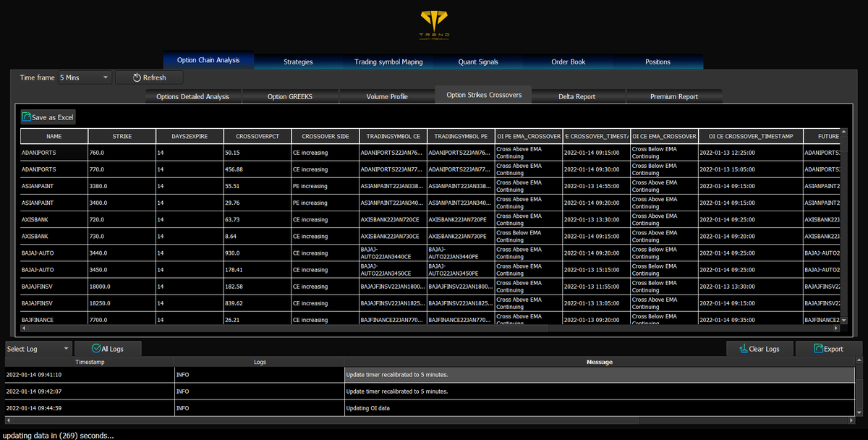Switch to Options Detailed Analysis sub-tab
Screen dimensions: 868x440
(x=192, y=96)
